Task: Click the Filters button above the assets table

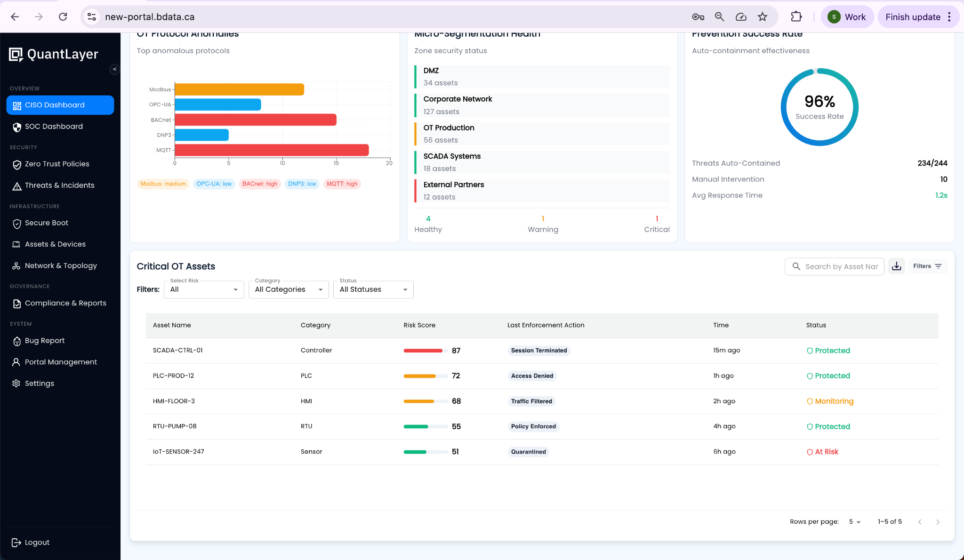Action: [926, 266]
